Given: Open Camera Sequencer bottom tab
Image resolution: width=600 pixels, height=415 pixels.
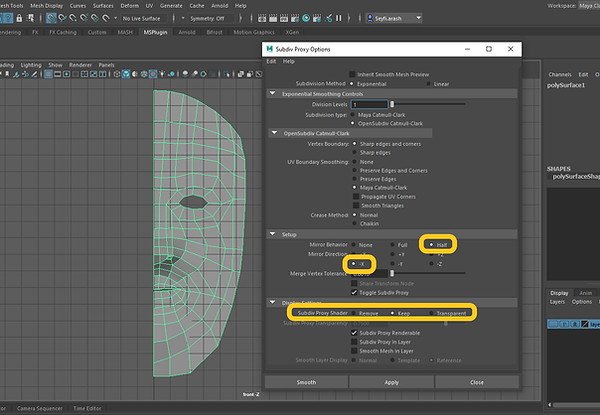Looking at the screenshot, I should pyautogui.click(x=39, y=408).
